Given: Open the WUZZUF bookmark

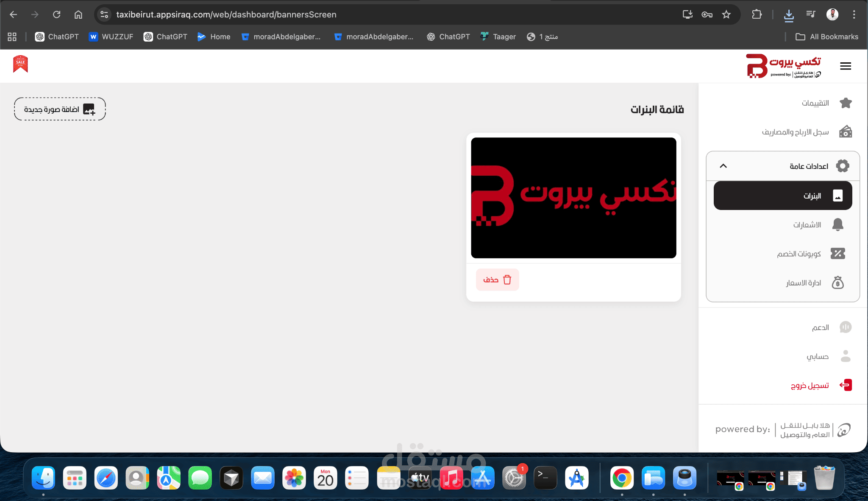Looking at the screenshot, I should (111, 37).
